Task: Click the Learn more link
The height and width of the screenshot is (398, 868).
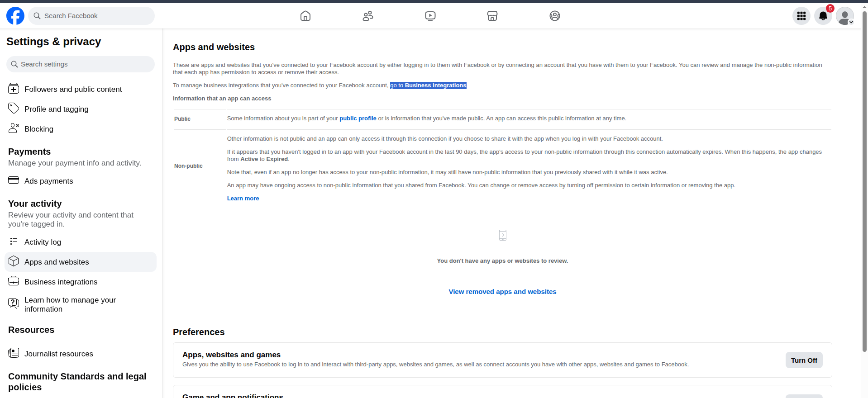Action: 243,199
